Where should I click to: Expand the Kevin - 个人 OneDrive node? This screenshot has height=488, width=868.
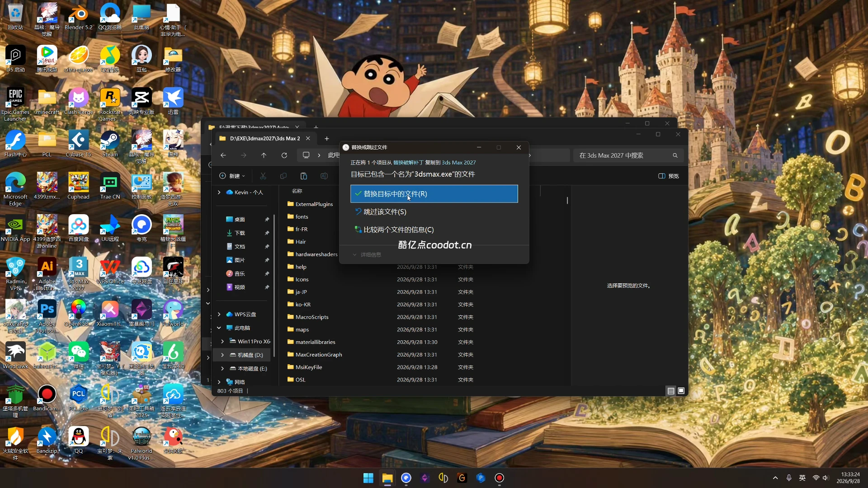point(219,192)
